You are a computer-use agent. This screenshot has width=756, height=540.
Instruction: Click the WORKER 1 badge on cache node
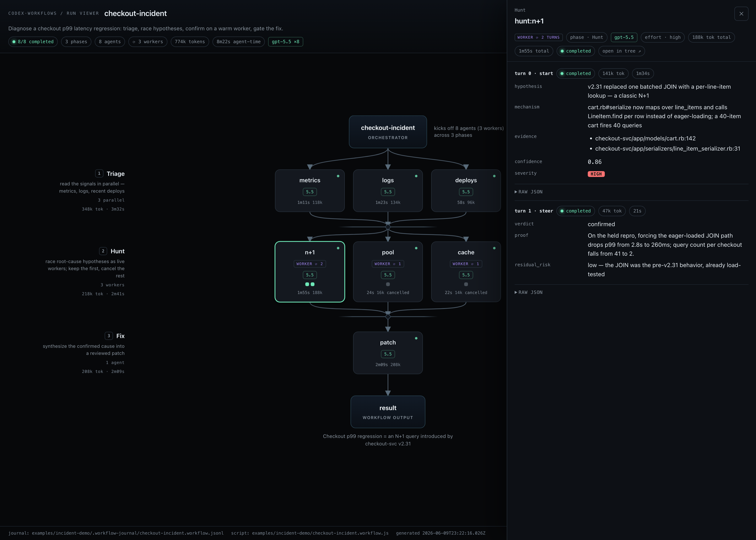(x=466, y=264)
